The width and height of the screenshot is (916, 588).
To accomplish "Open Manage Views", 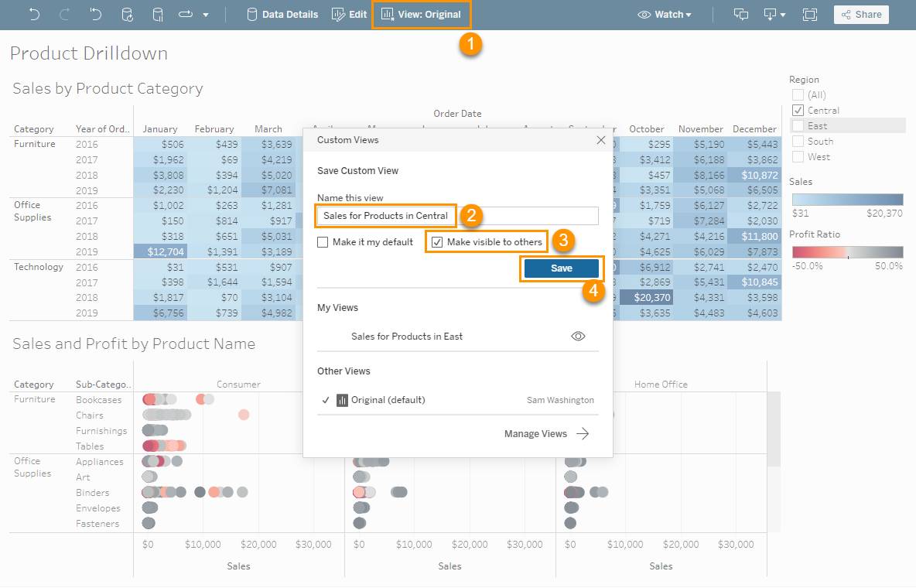I will (538, 433).
